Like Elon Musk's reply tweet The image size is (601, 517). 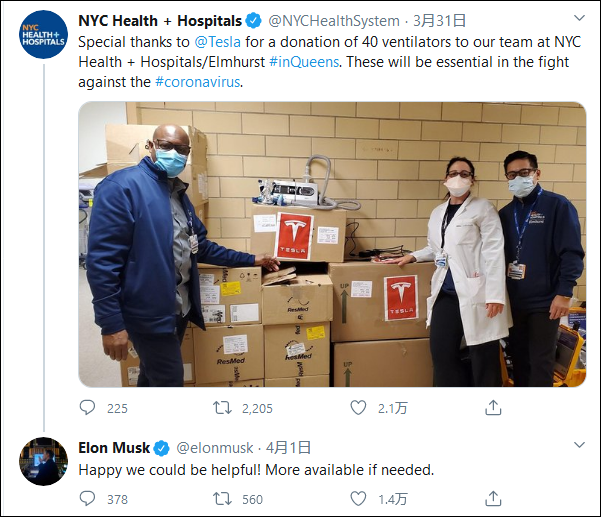(358, 499)
